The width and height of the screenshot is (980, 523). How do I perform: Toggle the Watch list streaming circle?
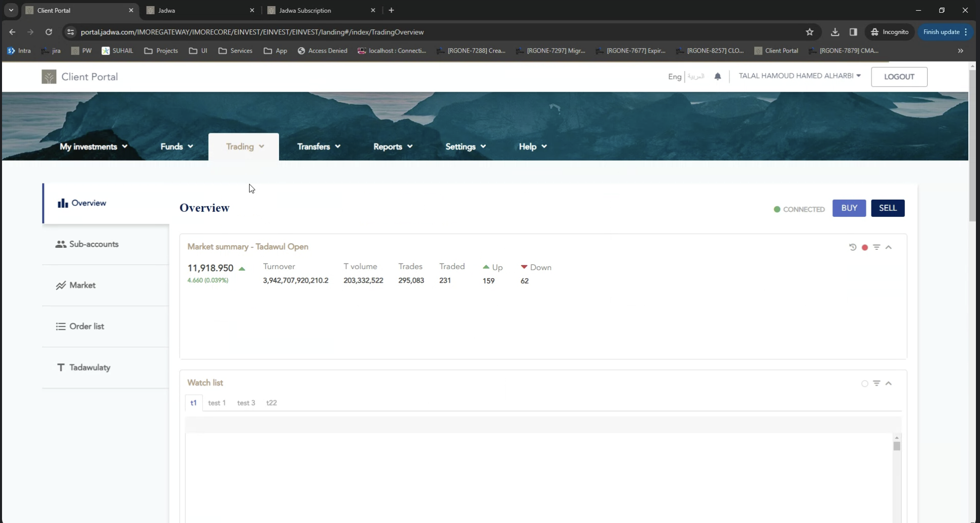pyautogui.click(x=865, y=384)
